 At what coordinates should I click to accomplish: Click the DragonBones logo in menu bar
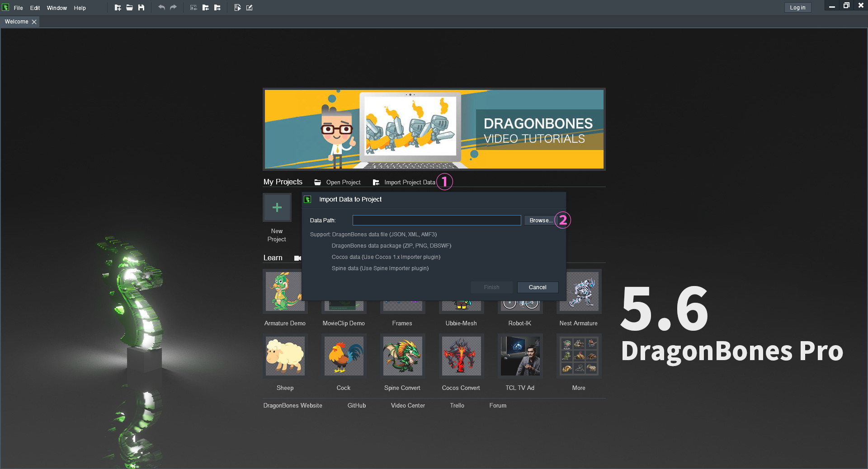[5, 8]
